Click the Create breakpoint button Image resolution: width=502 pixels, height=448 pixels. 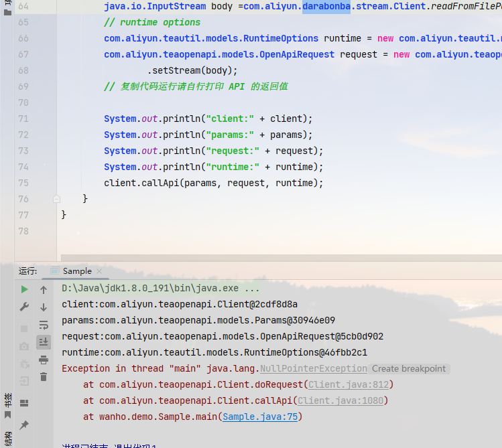point(409,369)
